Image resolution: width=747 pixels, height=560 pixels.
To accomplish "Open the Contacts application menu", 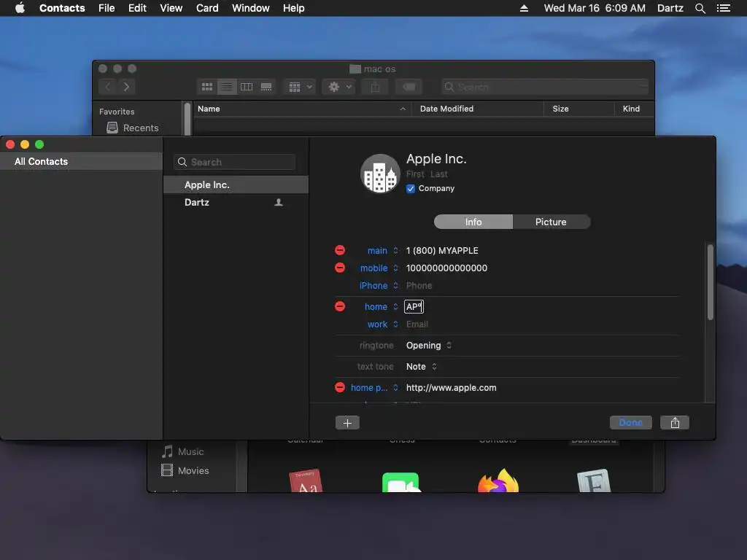I will [62, 8].
